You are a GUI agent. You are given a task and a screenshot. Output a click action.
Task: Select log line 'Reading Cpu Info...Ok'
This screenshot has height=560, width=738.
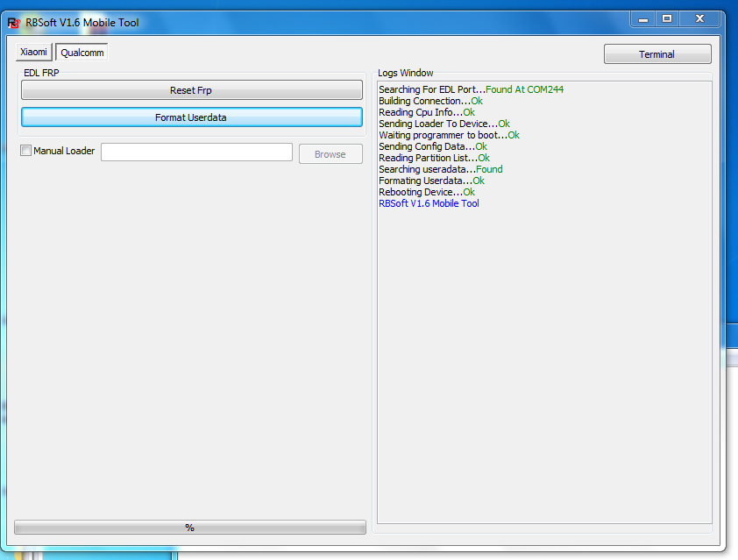[x=427, y=112]
